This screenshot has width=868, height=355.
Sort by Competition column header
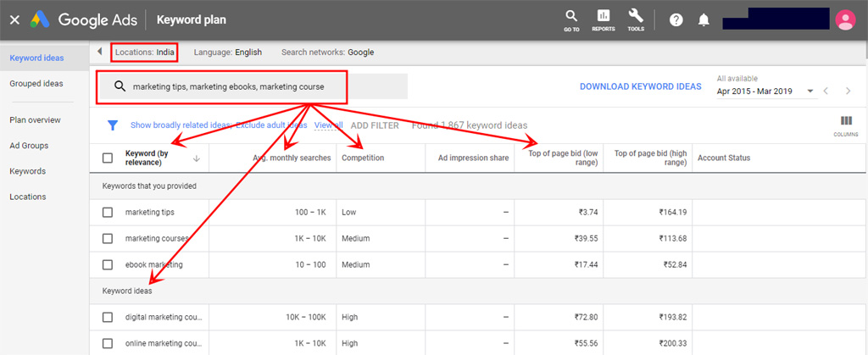363,158
